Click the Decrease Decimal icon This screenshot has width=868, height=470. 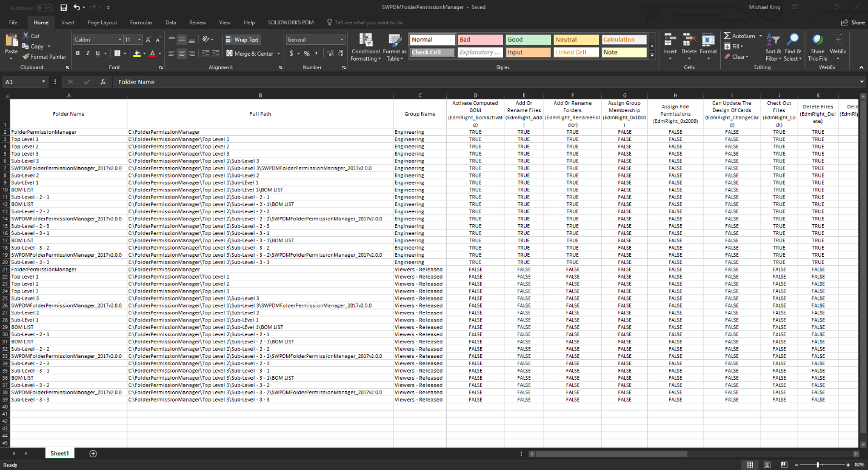[339, 53]
